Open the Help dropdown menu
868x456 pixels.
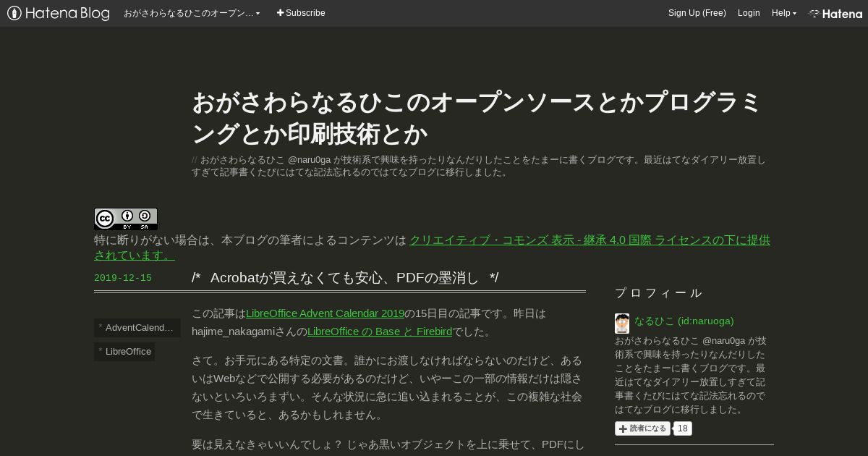click(783, 13)
